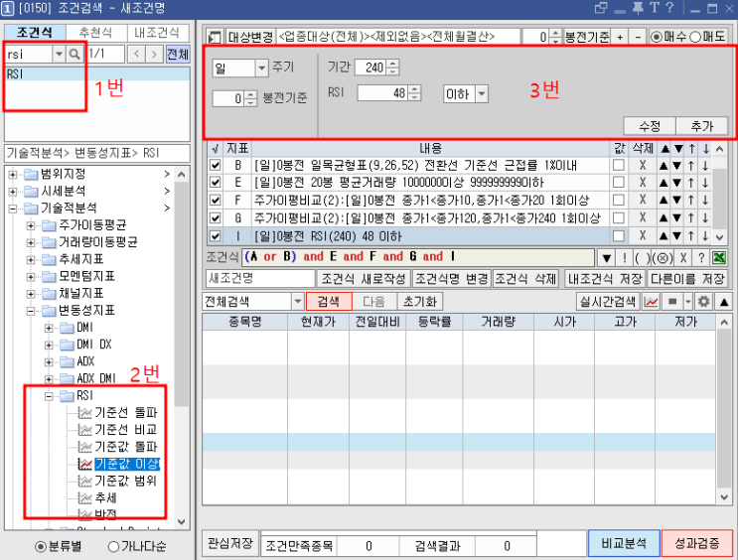The height and width of the screenshot is (560, 738).
Task: Open the 이하 comparison dropdown
Action: pos(482,94)
